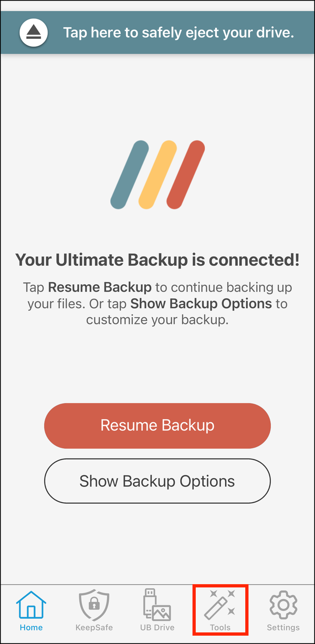Image resolution: width=315 pixels, height=644 pixels.
Task: Select the 'Settings' tab label
Action: pyautogui.click(x=283, y=627)
